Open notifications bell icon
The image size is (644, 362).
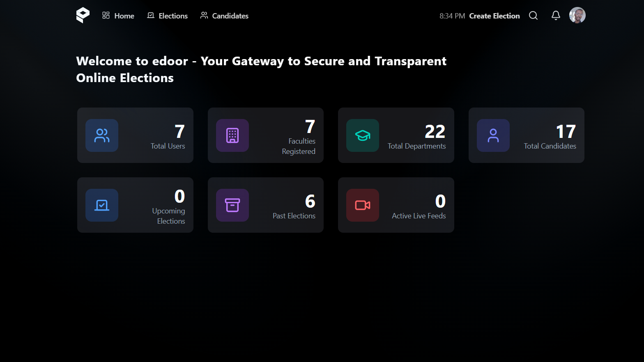click(x=556, y=16)
